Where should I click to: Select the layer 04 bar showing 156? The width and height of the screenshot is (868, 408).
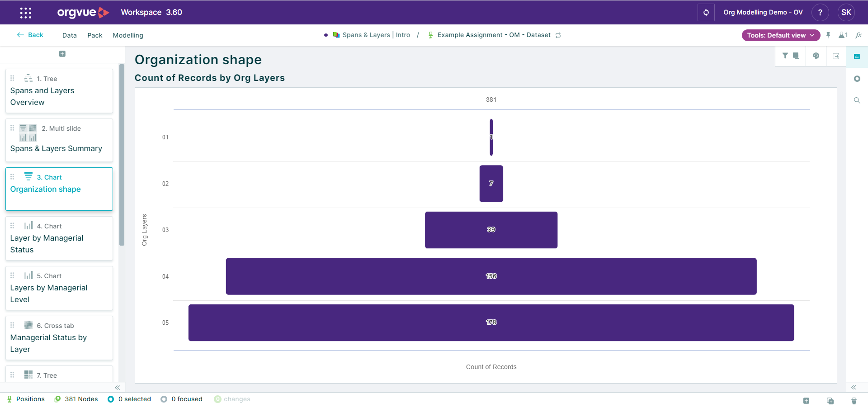tap(491, 276)
